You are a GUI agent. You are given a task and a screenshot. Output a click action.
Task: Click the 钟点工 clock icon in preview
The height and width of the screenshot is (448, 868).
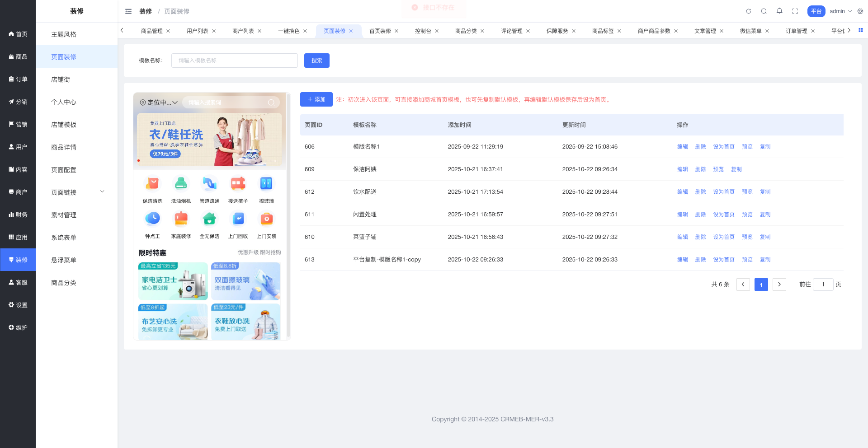(152, 219)
